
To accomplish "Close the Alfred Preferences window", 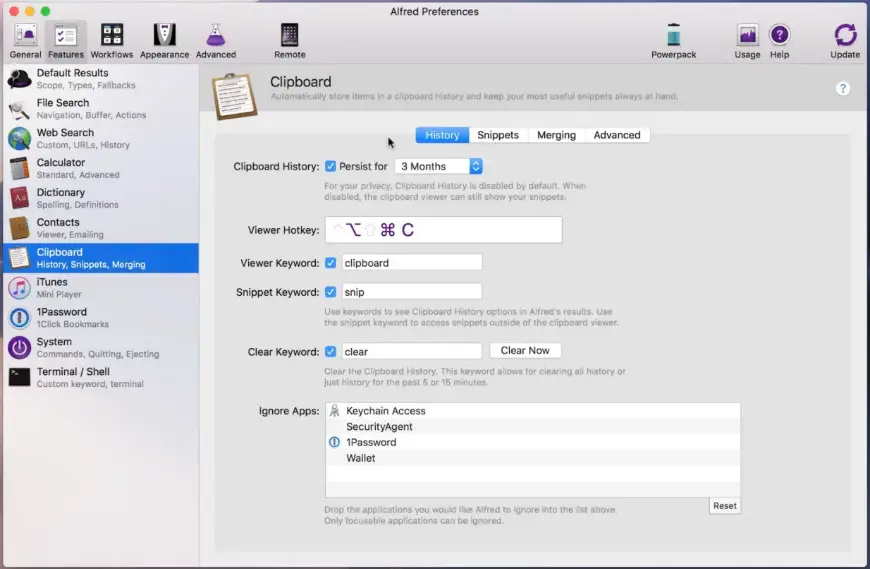I will (14, 11).
